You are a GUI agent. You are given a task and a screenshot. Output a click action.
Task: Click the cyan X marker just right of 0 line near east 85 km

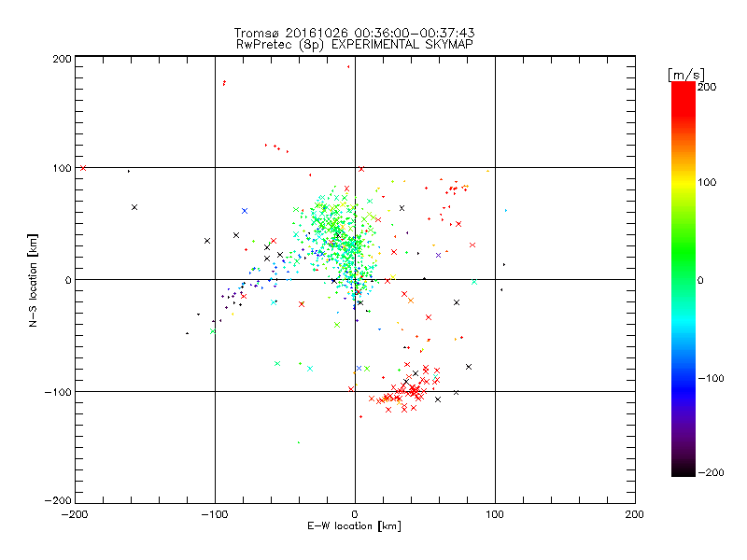pos(474,283)
